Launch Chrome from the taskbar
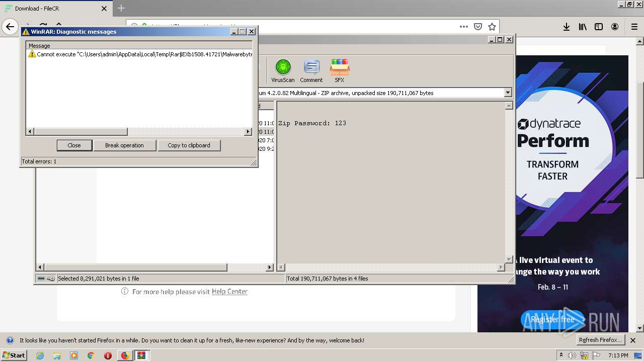The width and height of the screenshot is (644, 362). coord(91,355)
